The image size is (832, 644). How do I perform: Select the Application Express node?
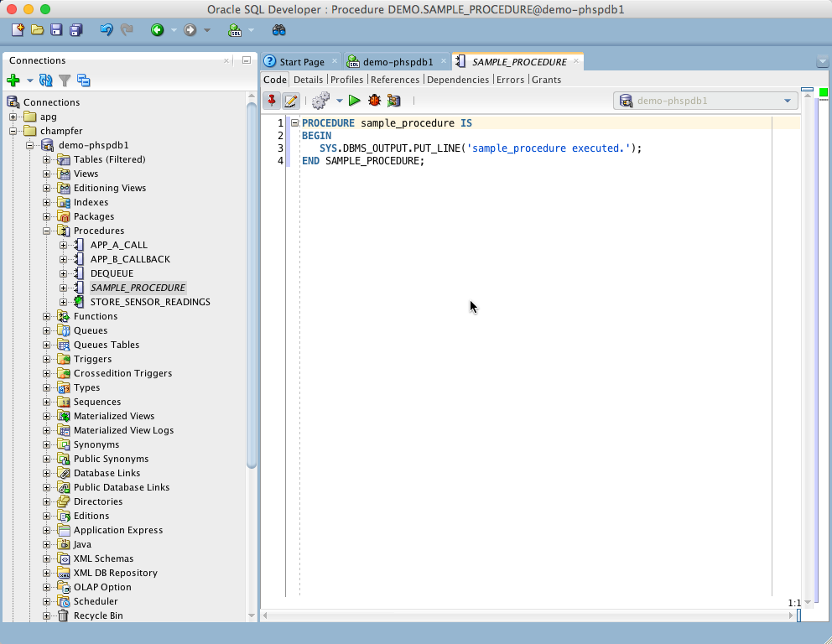pos(118,530)
